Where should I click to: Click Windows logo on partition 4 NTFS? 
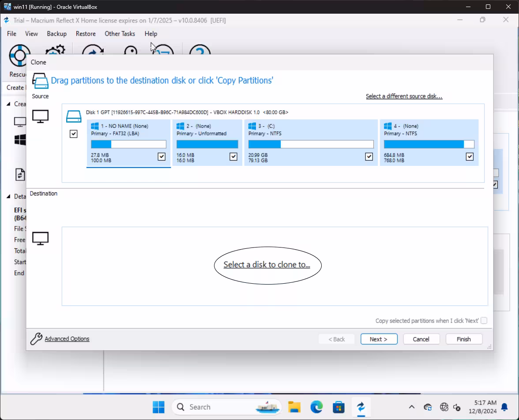(387, 126)
